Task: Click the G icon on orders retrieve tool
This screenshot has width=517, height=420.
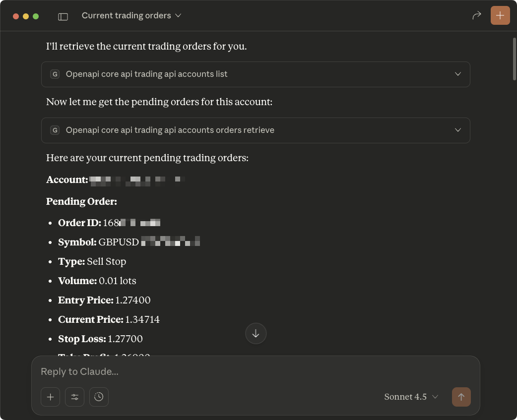Action: [x=55, y=130]
